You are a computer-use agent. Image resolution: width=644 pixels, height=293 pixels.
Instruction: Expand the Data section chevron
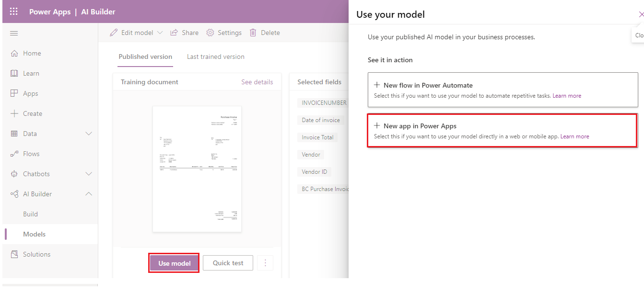pyautogui.click(x=89, y=134)
